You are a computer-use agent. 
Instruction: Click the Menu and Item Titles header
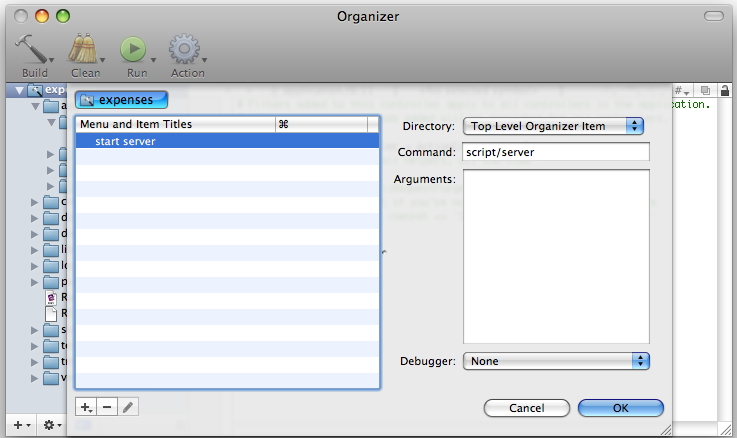pos(175,124)
